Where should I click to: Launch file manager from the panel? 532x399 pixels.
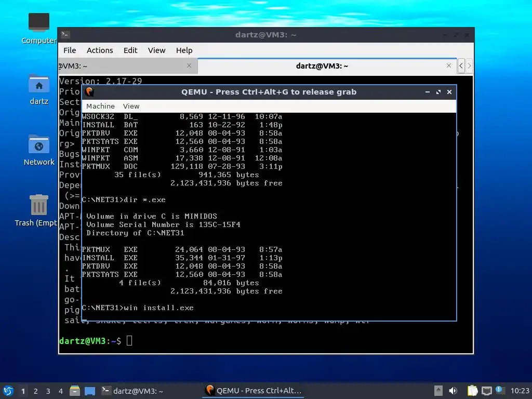(75, 391)
